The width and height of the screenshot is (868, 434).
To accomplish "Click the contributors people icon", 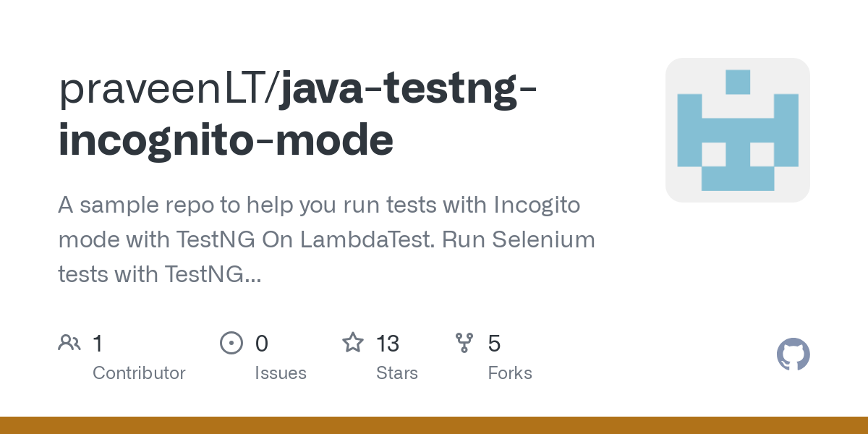I will (69, 343).
